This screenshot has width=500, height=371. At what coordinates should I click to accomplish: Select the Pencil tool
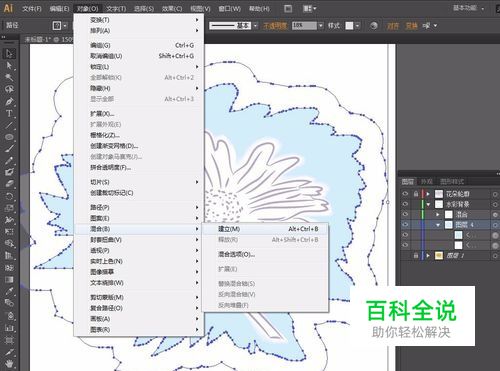[9, 161]
